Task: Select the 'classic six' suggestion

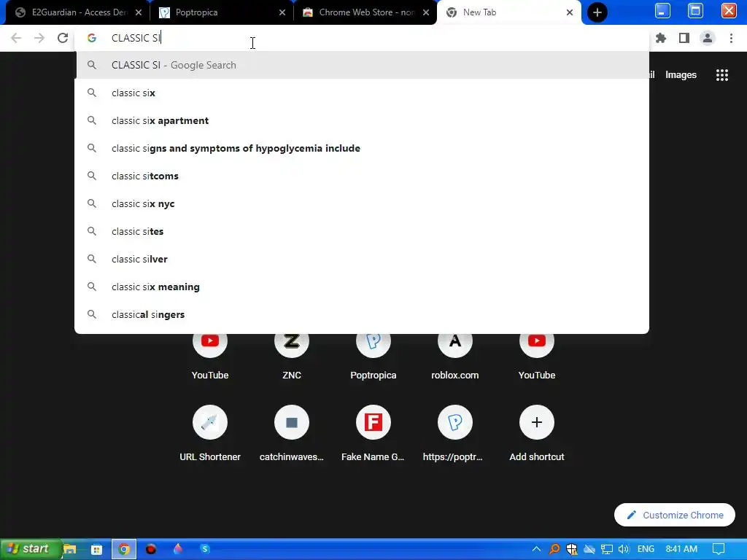Action: tap(362, 93)
